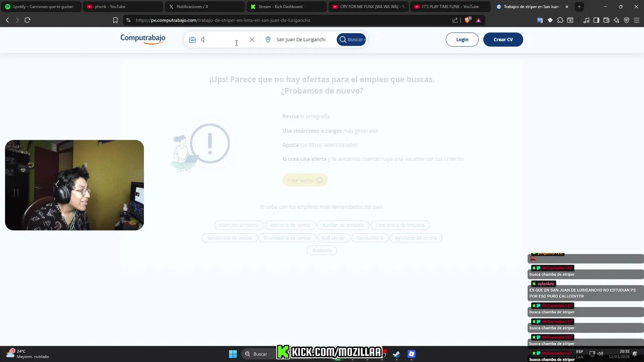Click the Crear CV button

503,40
